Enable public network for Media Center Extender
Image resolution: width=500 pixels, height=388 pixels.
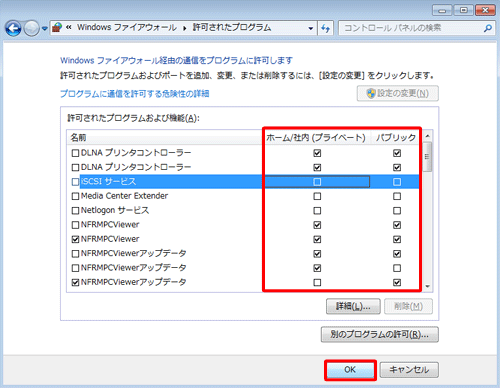pyautogui.click(x=397, y=196)
